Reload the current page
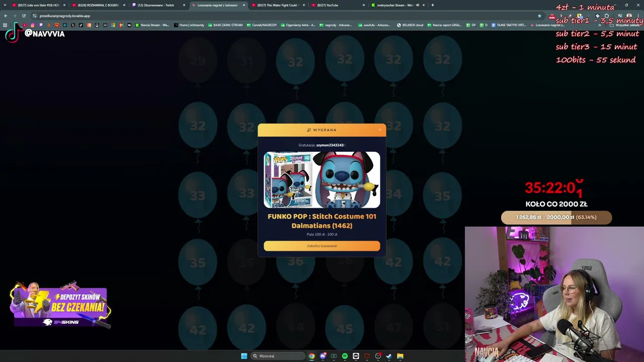Viewport: 644px width, 362px height. point(24,16)
